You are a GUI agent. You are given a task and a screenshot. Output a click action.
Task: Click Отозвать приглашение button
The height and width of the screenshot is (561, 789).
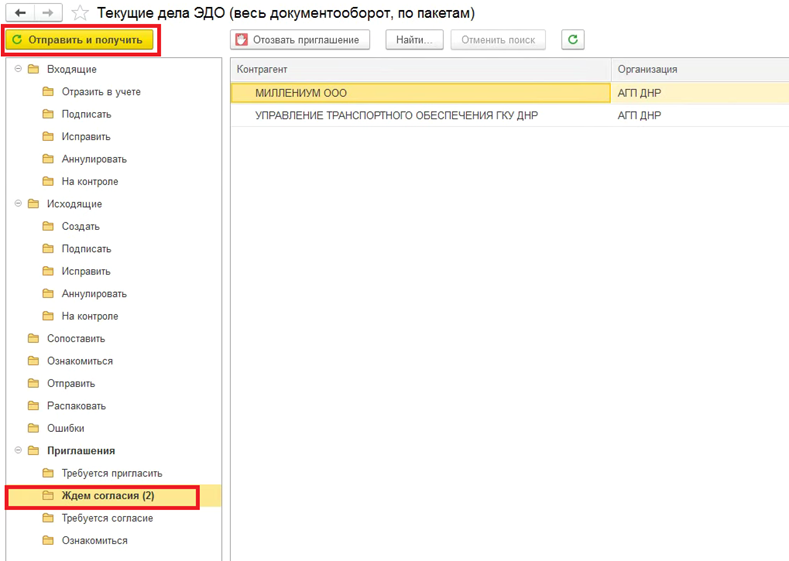(300, 40)
